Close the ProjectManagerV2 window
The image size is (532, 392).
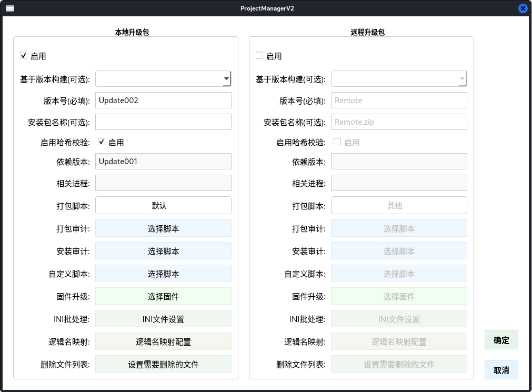click(523, 8)
